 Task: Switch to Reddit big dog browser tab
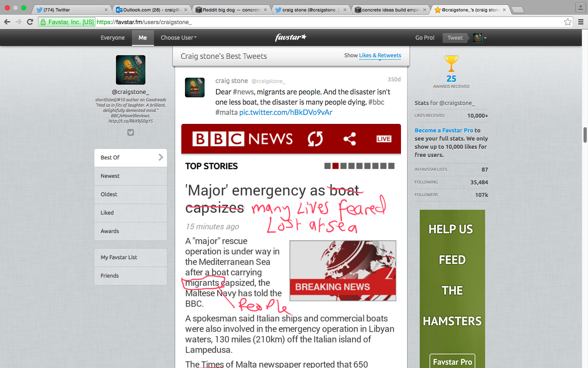tap(231, 9)
